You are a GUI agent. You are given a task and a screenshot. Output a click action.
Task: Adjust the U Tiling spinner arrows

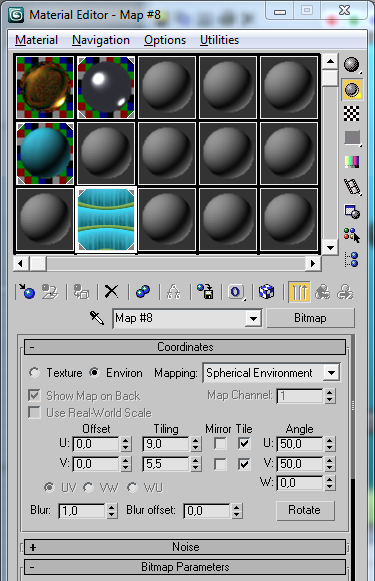coord(196,444)
